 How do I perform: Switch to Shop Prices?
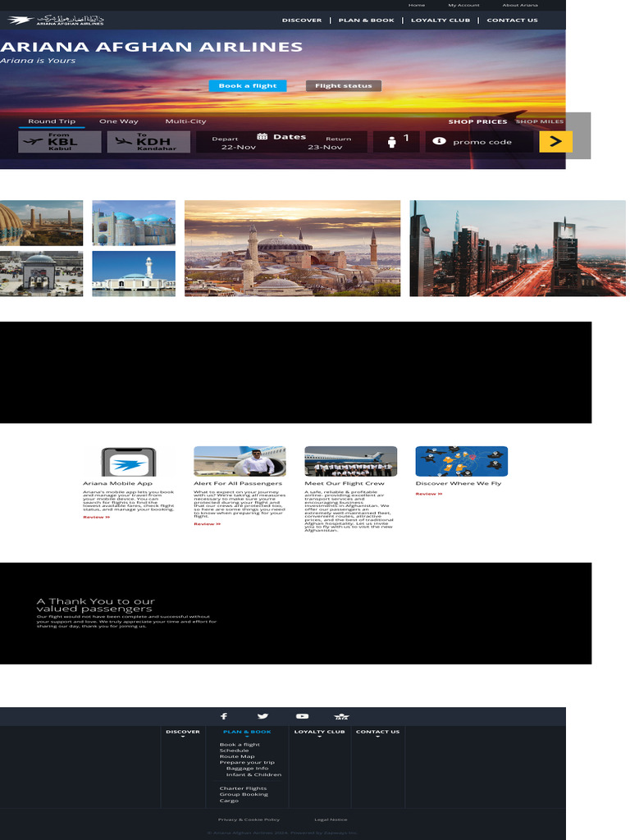(x=478, y=121)
